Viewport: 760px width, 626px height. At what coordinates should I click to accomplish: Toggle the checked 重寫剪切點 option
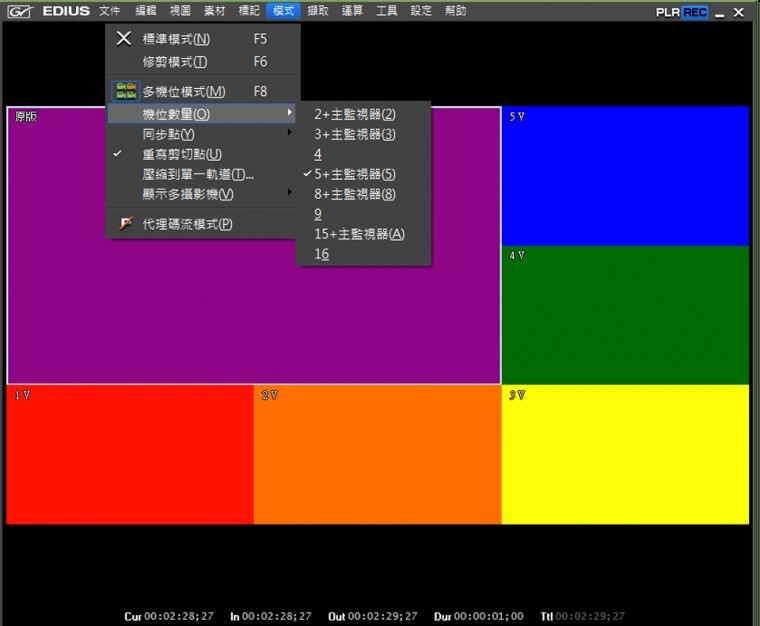(182, 154)
